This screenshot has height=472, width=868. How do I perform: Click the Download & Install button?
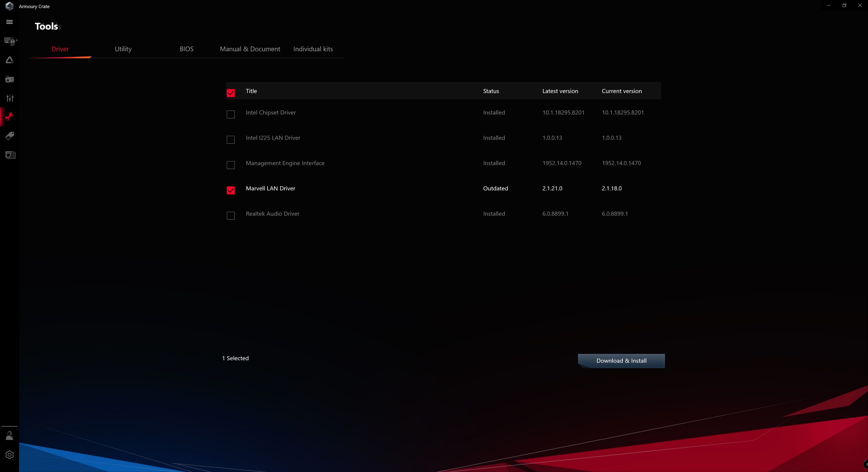click(x=621, y=361)
